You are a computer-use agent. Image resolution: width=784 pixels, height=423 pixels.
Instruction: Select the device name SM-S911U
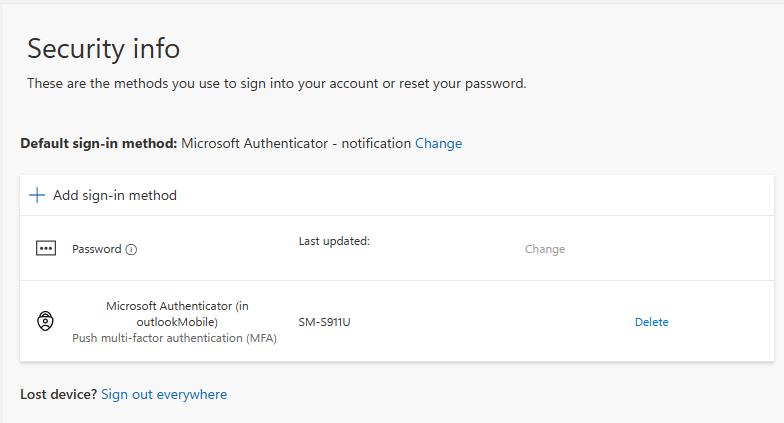point(324,322)
